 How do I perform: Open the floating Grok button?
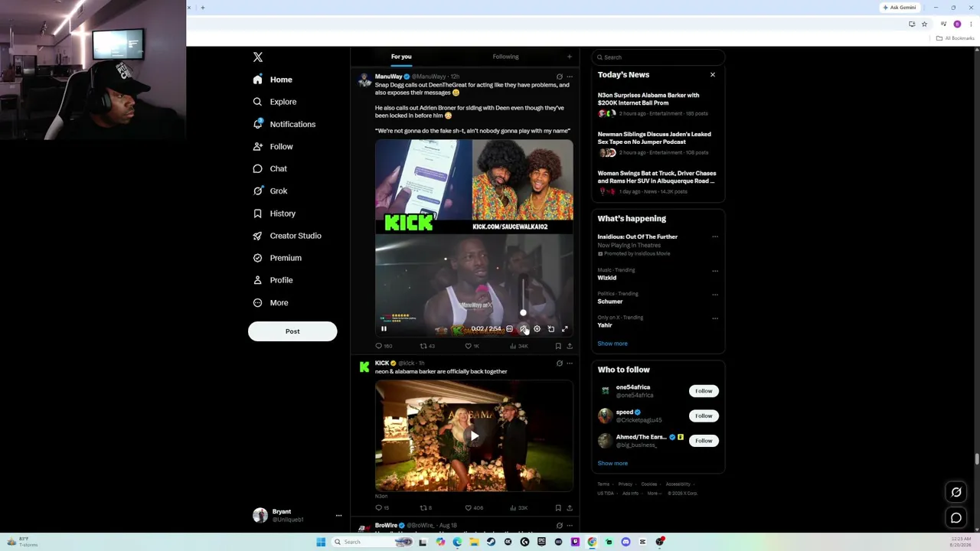click(x=956, y=492)
